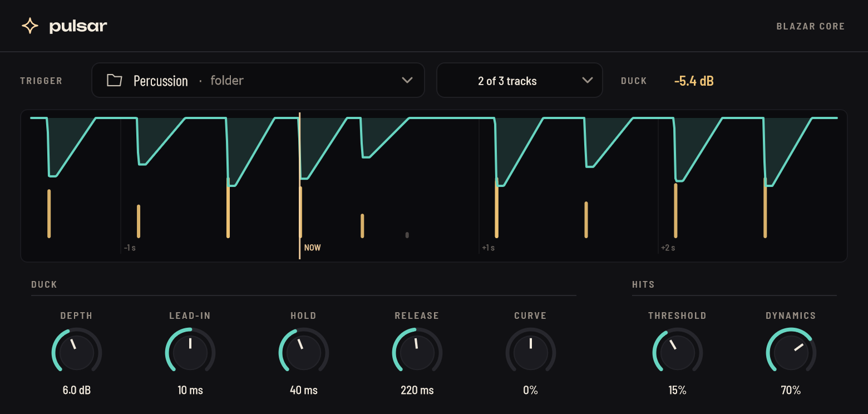868x414 pixels.
Task: Click the -5.4 dB duck readout
Action: 694,81
